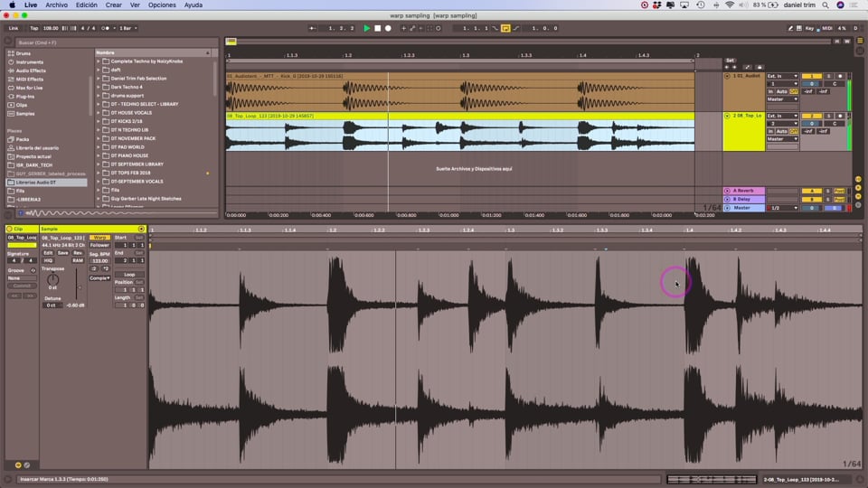Open track 1 Ext. In input dropdown
Viewport: 868px width, 488px height.
pos(782,76)
